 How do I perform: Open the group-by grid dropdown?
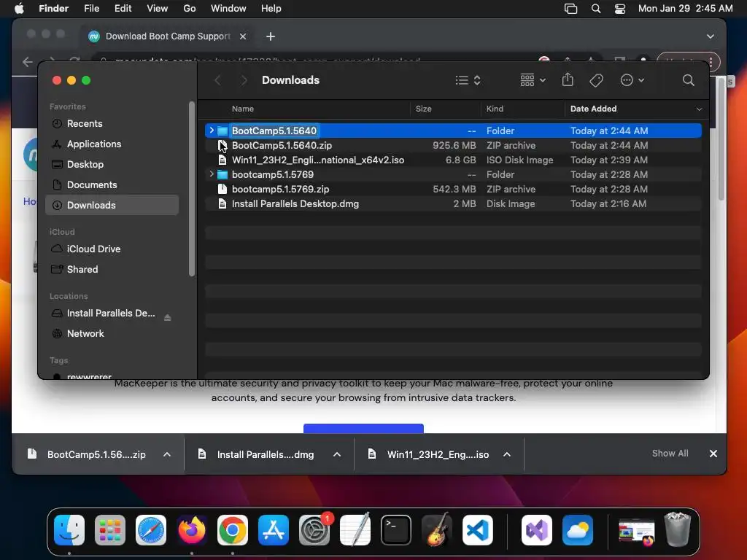pos(533,80)
